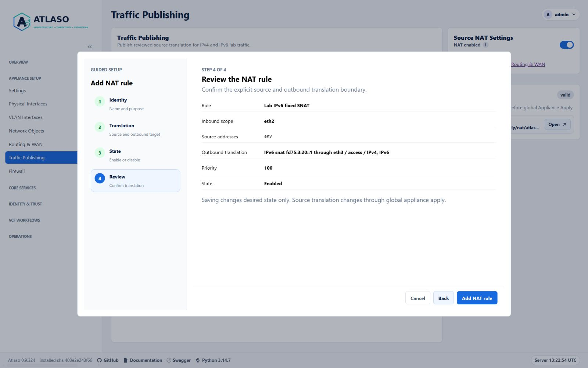The height and width of the screenshot is (368, 588).
Task: Expand the VCF Workflows section
Action: tap(25, 220)
